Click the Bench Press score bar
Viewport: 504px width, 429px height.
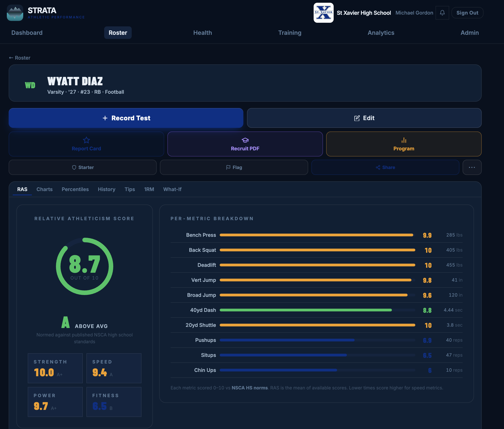317,235
